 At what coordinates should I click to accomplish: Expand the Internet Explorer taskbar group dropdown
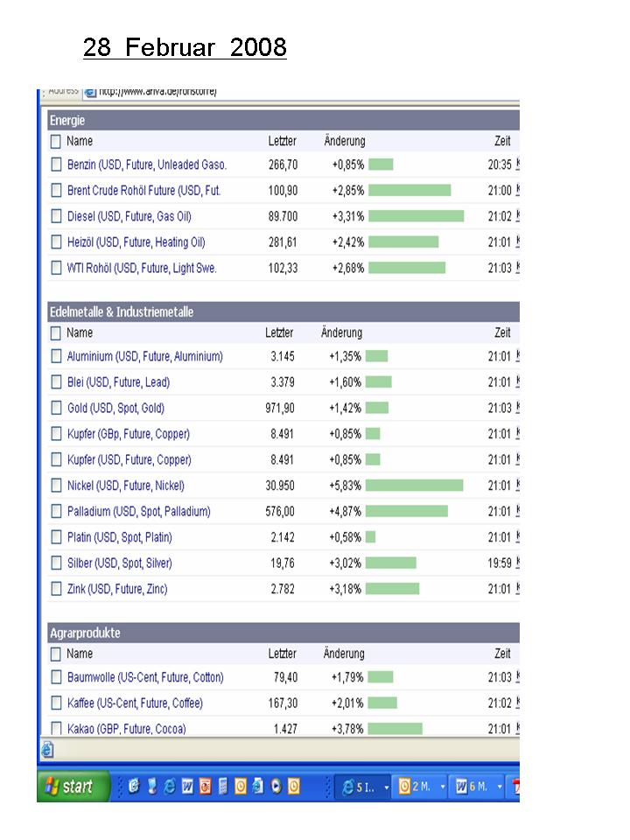tap(386, 787)
